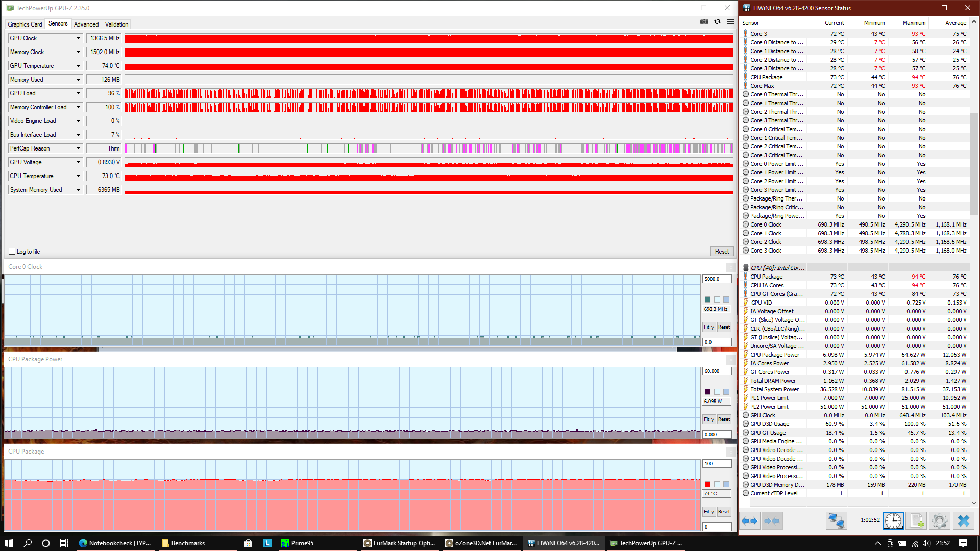Click the HWiNFO clock reset timer icon
Viewport: 980px width, 551px height.
[x=893, y=521]
